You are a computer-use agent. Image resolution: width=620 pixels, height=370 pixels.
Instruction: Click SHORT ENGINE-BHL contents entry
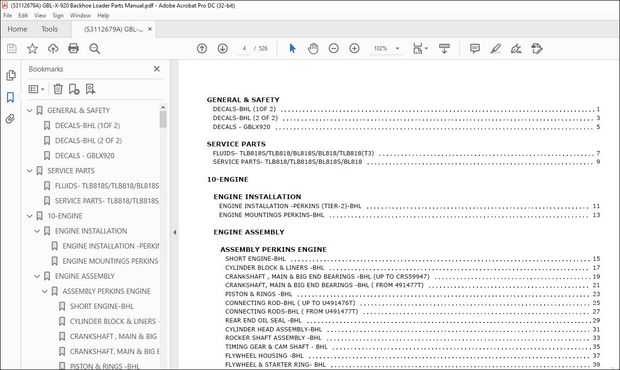click(x=255, y=259)
